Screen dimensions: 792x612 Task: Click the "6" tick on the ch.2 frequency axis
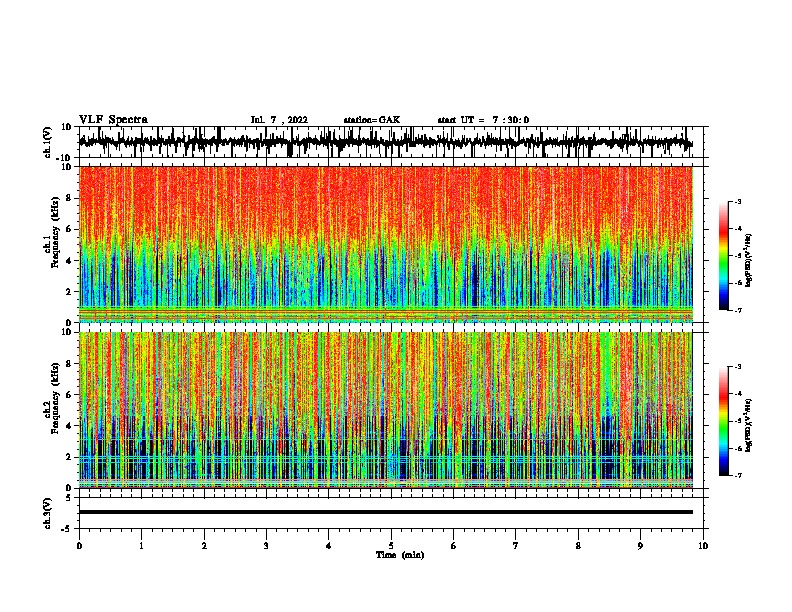click(x=69, y=394)
